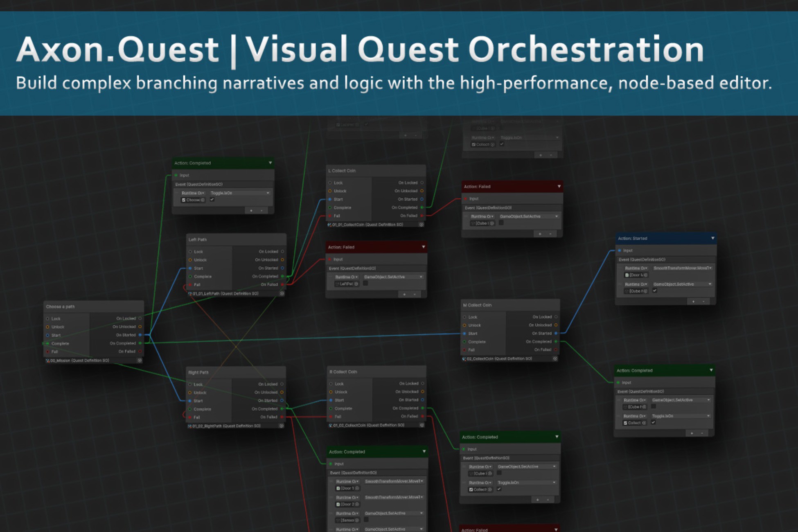Click the Unlock input port on Left Path node
The image size is (798, 532).
[190, 260]
